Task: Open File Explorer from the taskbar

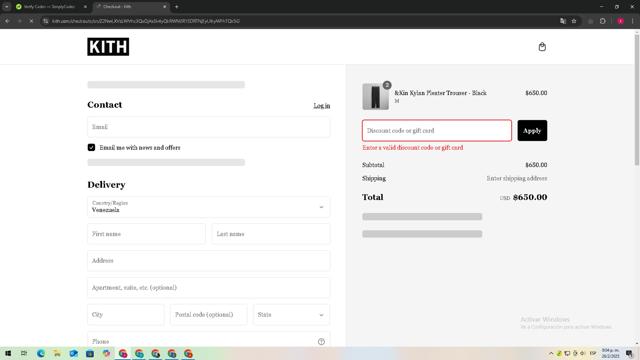Action: coord(57,353)
